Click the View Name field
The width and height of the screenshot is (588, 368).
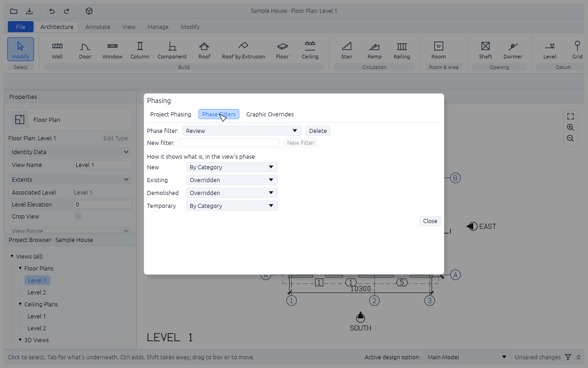103,165
